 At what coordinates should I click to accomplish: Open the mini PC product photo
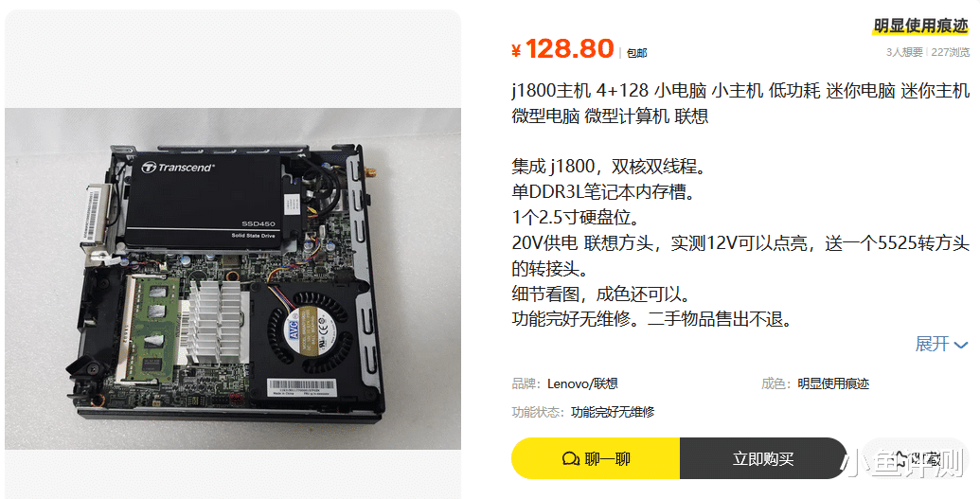click(233, 279)
